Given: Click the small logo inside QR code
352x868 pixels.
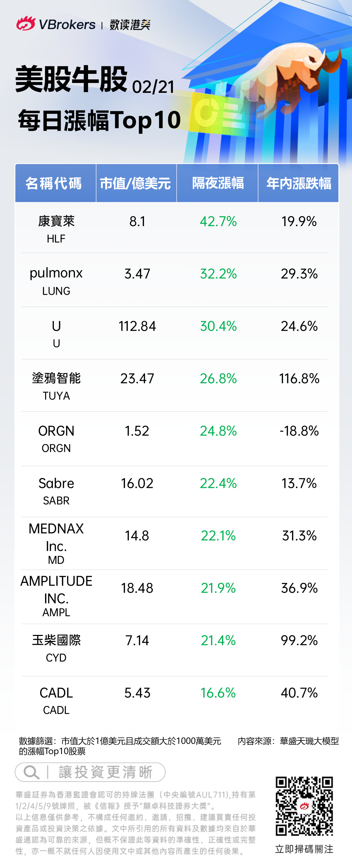Looking at the screenshot, I should (304, 806).
